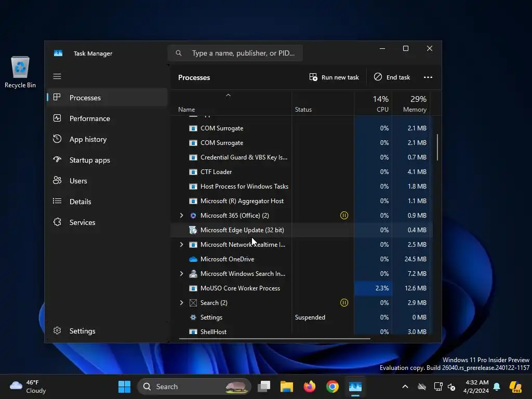This screenshot has height=399, width=532.
Task: Select the Microsoft OneDrive process name
Action: (x=227, y=259)
